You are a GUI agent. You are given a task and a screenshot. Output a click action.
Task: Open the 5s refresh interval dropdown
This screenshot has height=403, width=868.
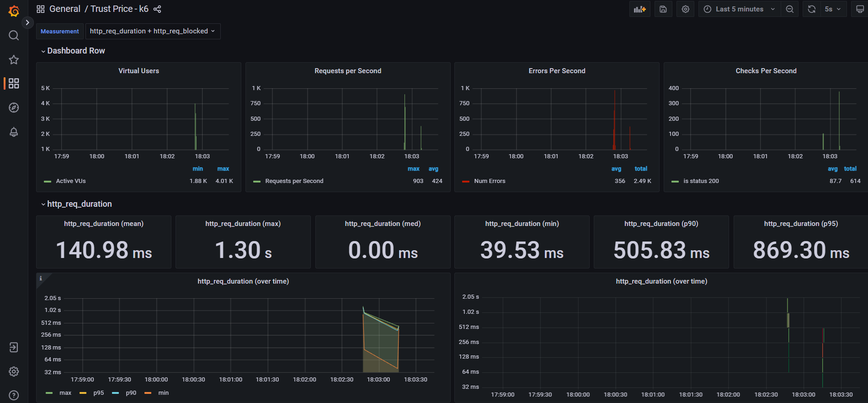833,9
